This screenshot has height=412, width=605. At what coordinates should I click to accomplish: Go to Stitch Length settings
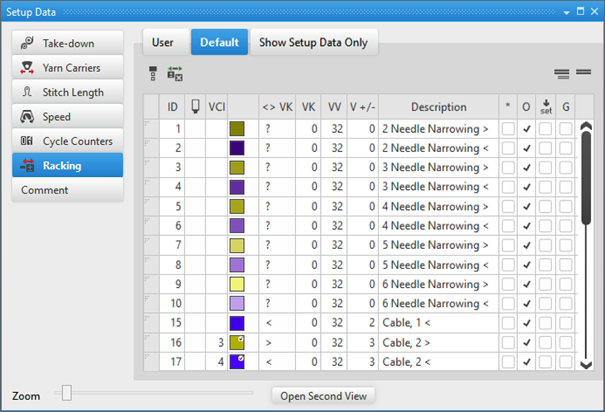tap(68, 93)
